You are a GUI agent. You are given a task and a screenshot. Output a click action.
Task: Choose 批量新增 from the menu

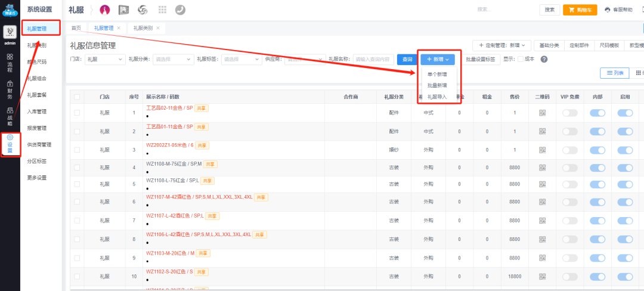tap(436, 85)
